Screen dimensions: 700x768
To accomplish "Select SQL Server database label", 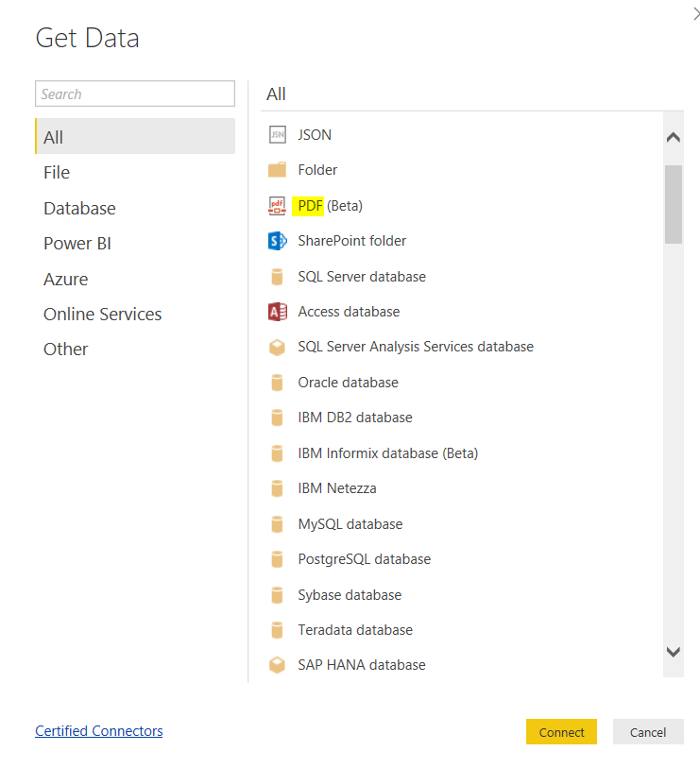I will coord(362,277).
